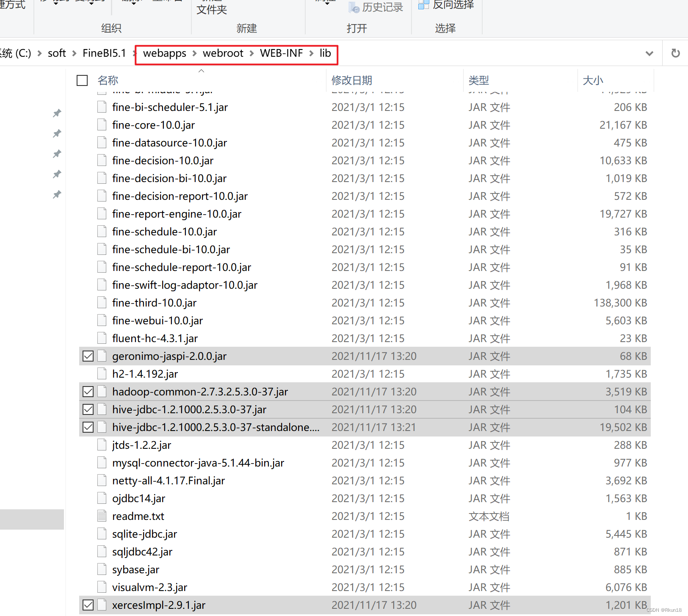Screen dimensions: 688x616
Task: Navigate to webapps breadcrumb folder
Action: click(165, 53)
